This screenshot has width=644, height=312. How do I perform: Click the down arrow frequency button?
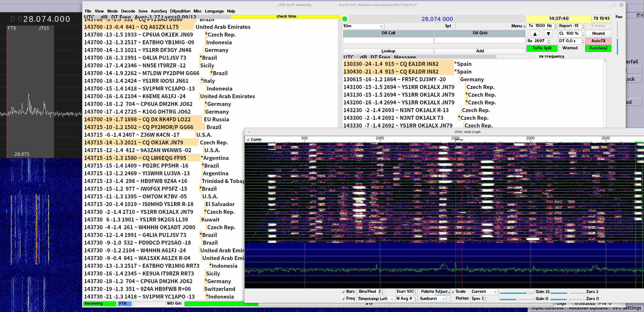coord(548,34)
